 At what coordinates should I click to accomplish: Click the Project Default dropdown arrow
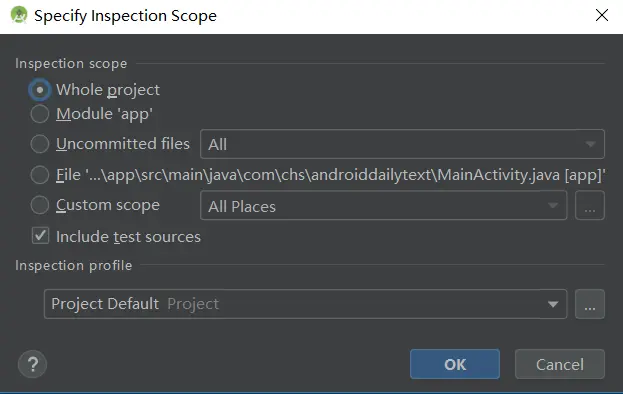pyautogui.click(x=553, y=305)
